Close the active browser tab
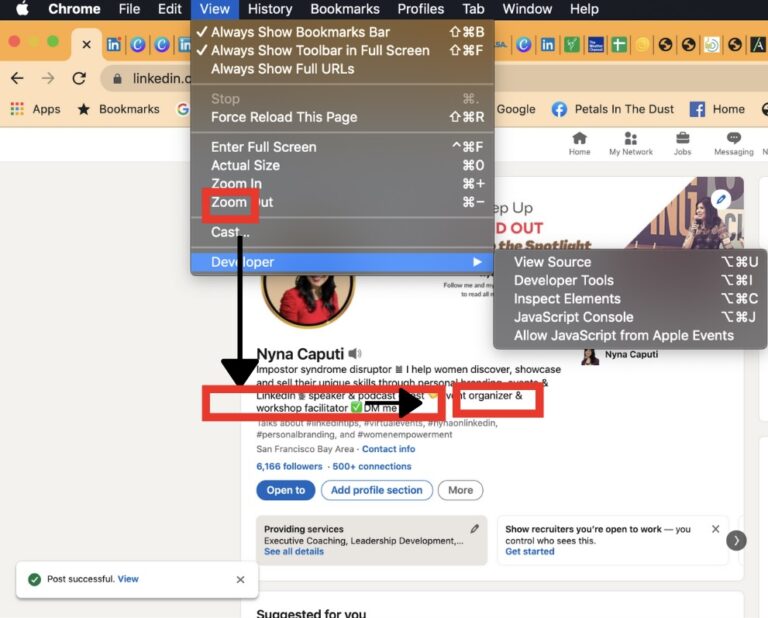Screen dimensions: 768x618 tap(86, 45)
